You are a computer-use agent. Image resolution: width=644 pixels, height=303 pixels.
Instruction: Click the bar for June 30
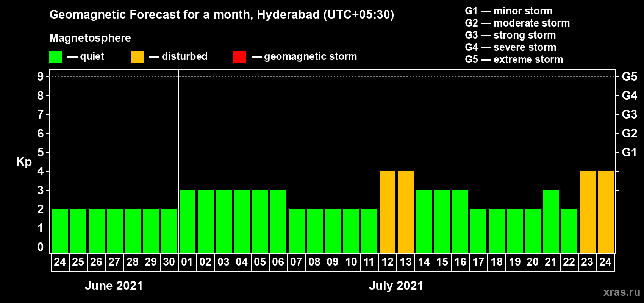pyautogui.click(x=169, y=231)
